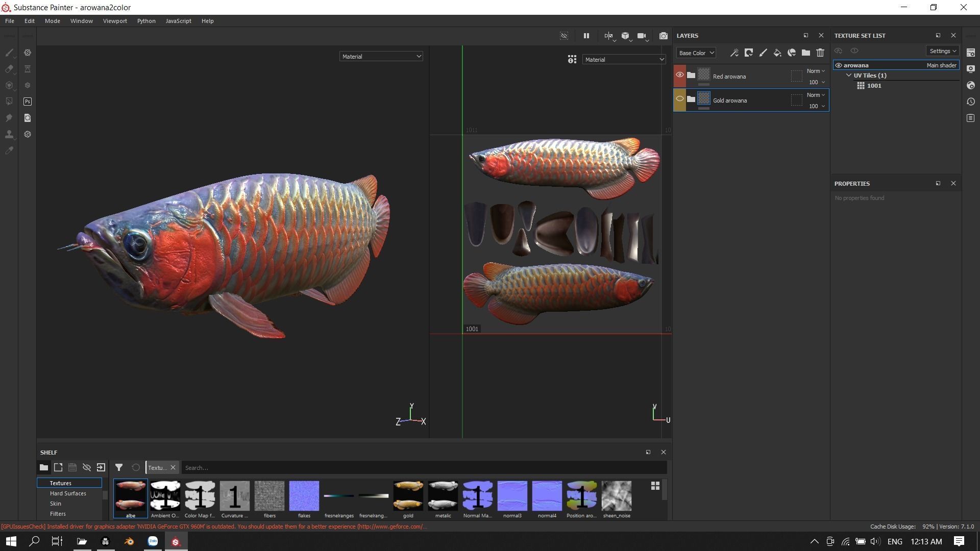Click the Main shader label
This screenshot has height=551, width=980.
point(942,65)
